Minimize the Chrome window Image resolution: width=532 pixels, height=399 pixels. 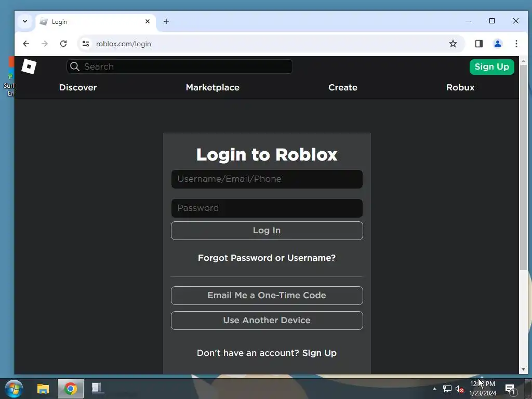coord(468,21)
